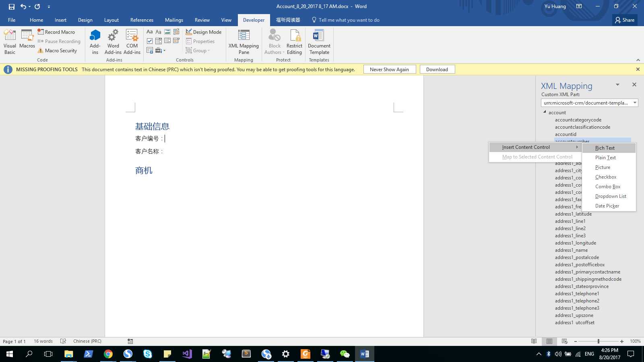
Task: Start Record Macro
Action: [56, 32]
